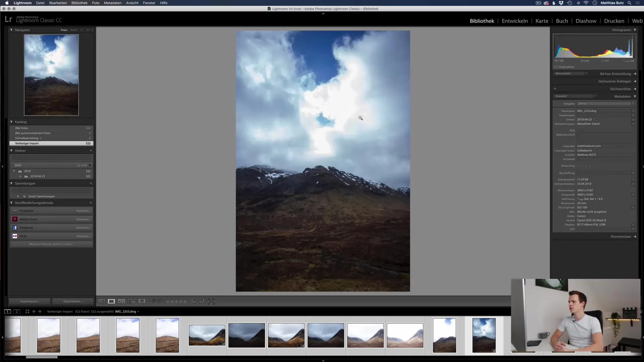Click filmstrip grid shortcut icon
The image size is (644, 362).
[x=28, y=311]
